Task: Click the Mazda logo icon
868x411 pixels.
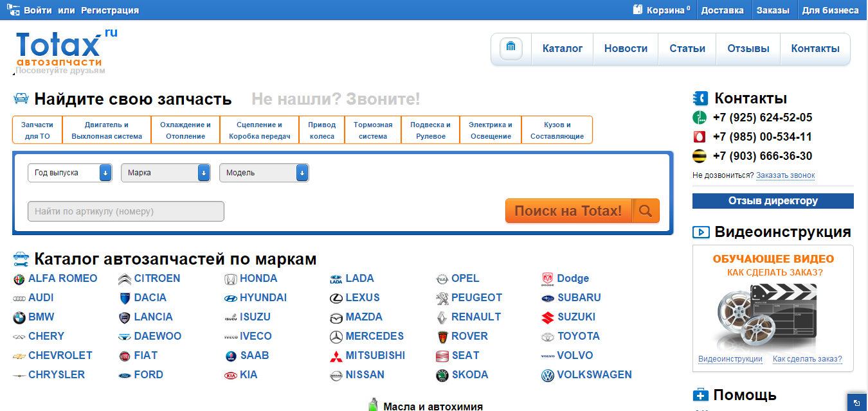Action: 336,317
